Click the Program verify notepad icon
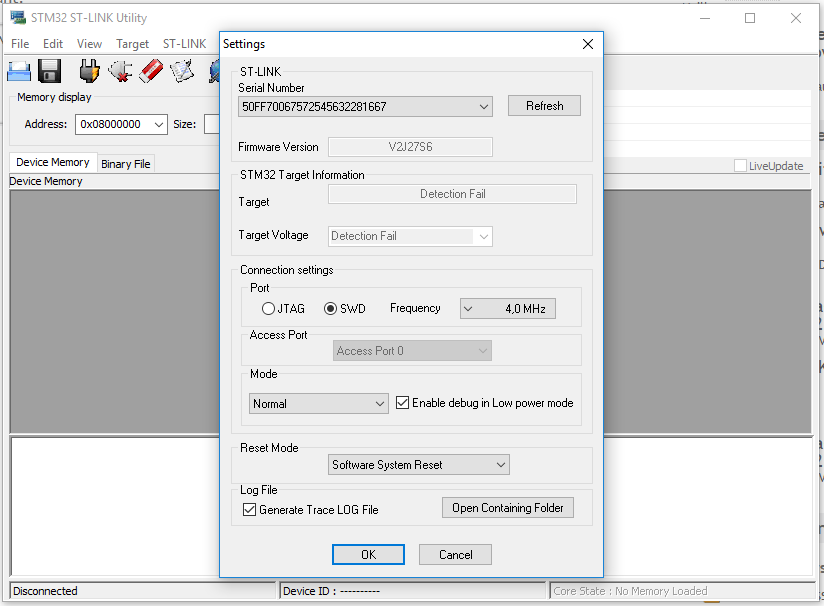Screen dimensions: 824x606 point(182,71)
